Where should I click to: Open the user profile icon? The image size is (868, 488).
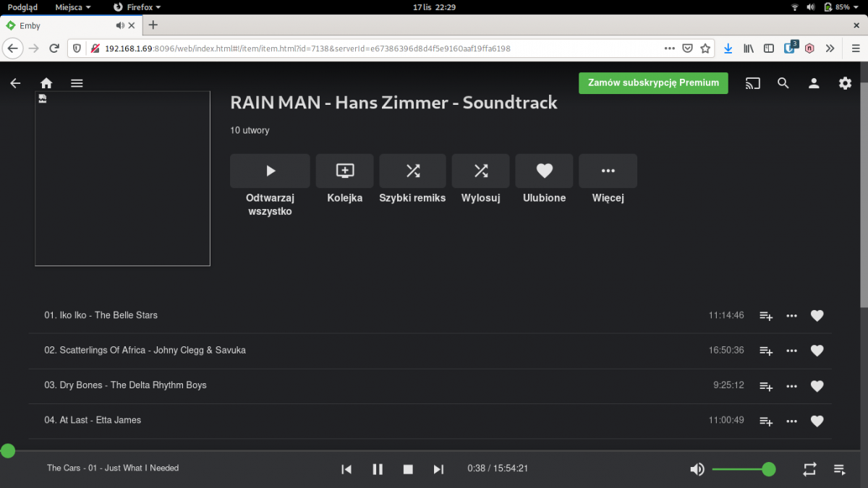click(814, 83)
